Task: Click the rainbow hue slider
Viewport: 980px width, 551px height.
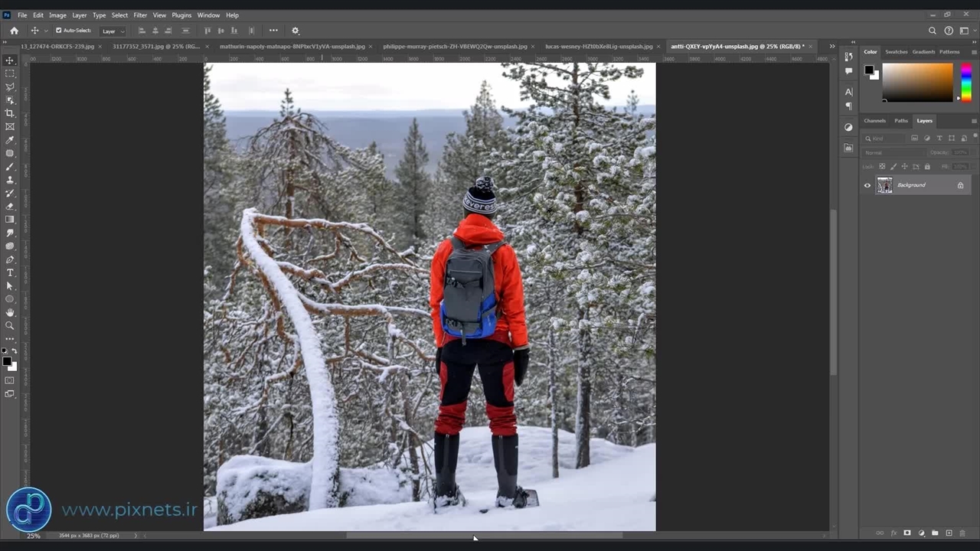Action: pyautogui.click(x=966, y=82)
